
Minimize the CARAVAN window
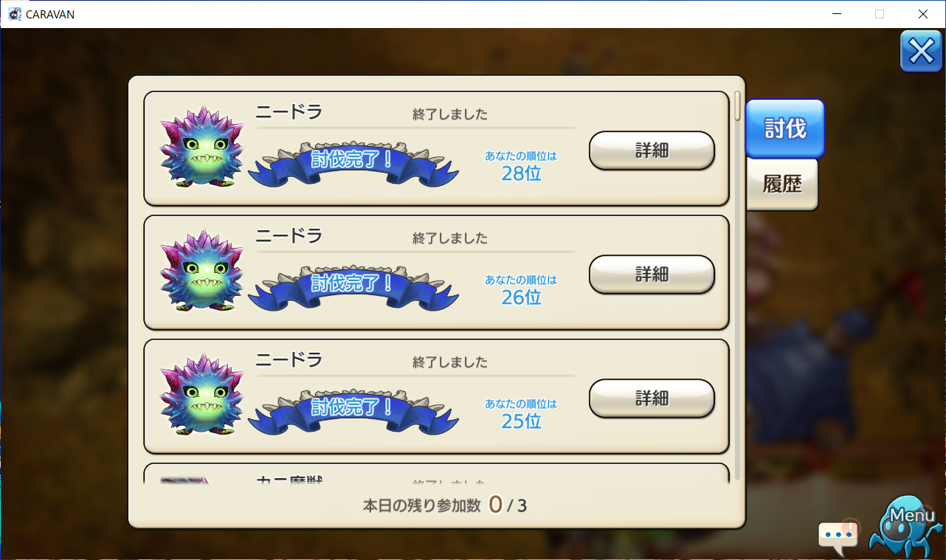tap(836, 14)
